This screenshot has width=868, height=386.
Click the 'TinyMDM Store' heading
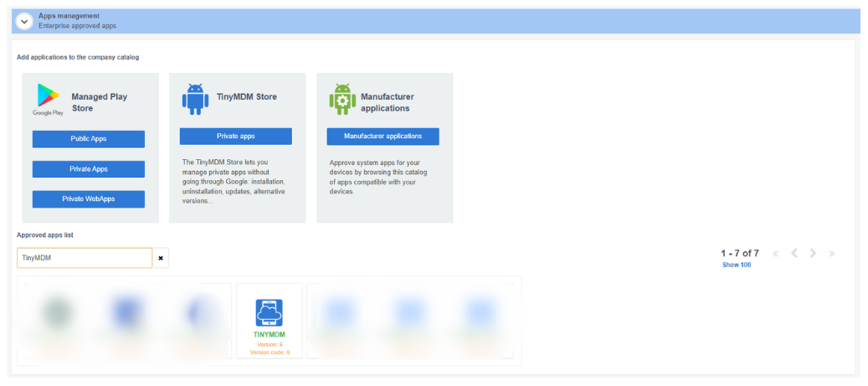[x=246, y=97]
